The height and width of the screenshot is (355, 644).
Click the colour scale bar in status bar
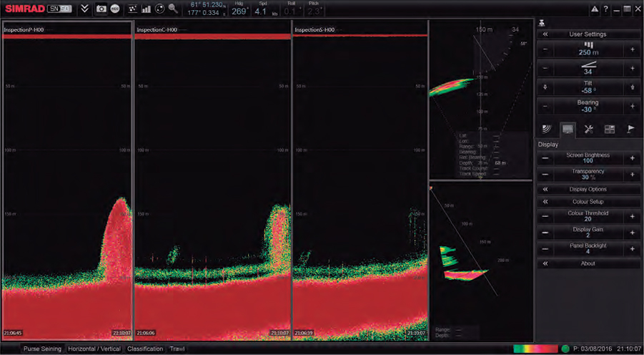[x=535, y=349]
